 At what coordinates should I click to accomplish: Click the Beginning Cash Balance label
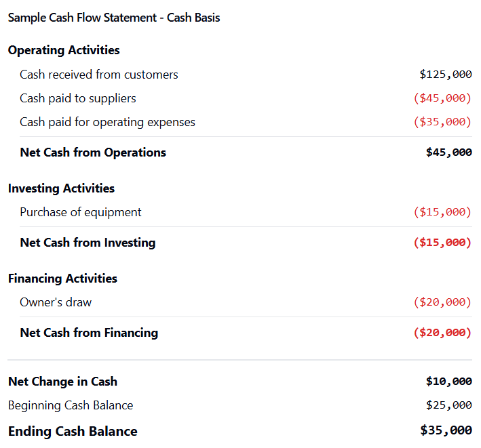(71, 405)
